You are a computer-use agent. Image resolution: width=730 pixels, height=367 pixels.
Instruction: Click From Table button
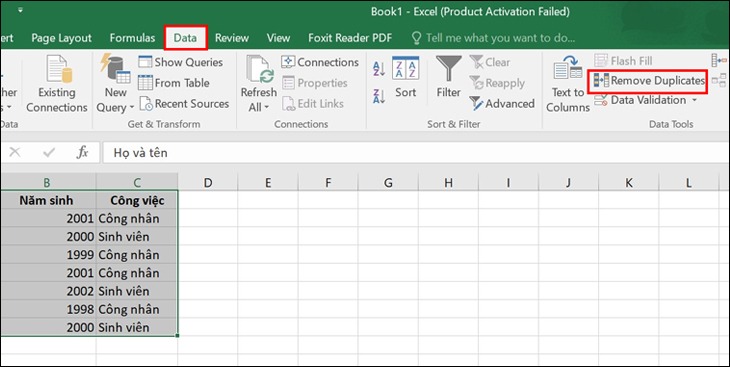tap(174, 83)
